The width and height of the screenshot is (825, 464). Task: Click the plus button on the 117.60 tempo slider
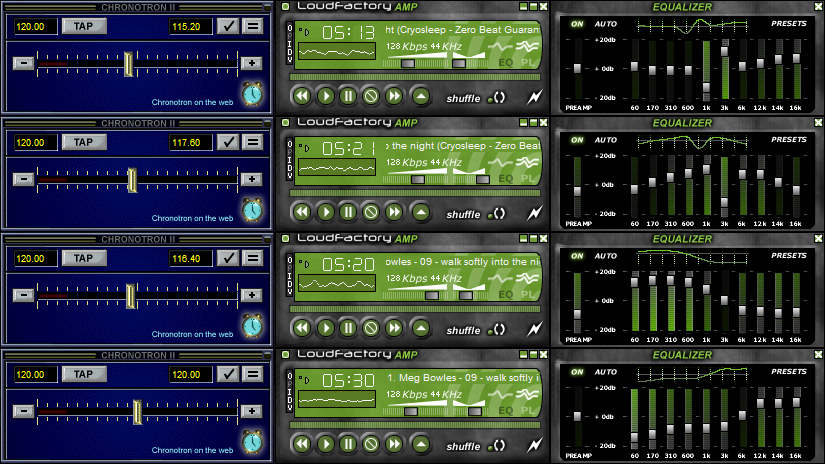[x=251, y=179]
